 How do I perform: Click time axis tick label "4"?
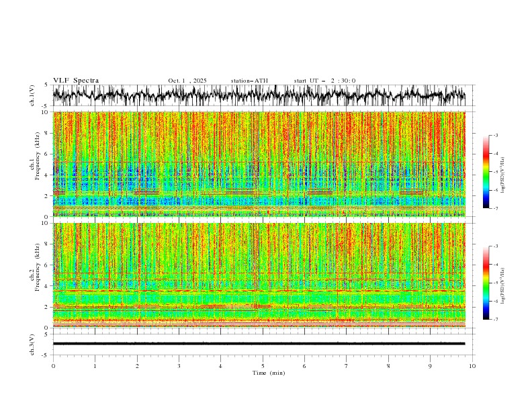coord(220,366)
